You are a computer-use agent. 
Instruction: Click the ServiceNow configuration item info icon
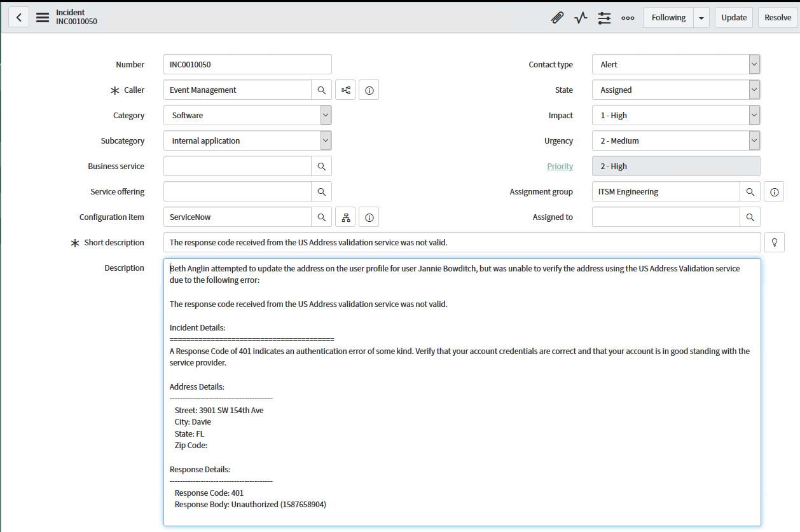(x=369, y=217)
